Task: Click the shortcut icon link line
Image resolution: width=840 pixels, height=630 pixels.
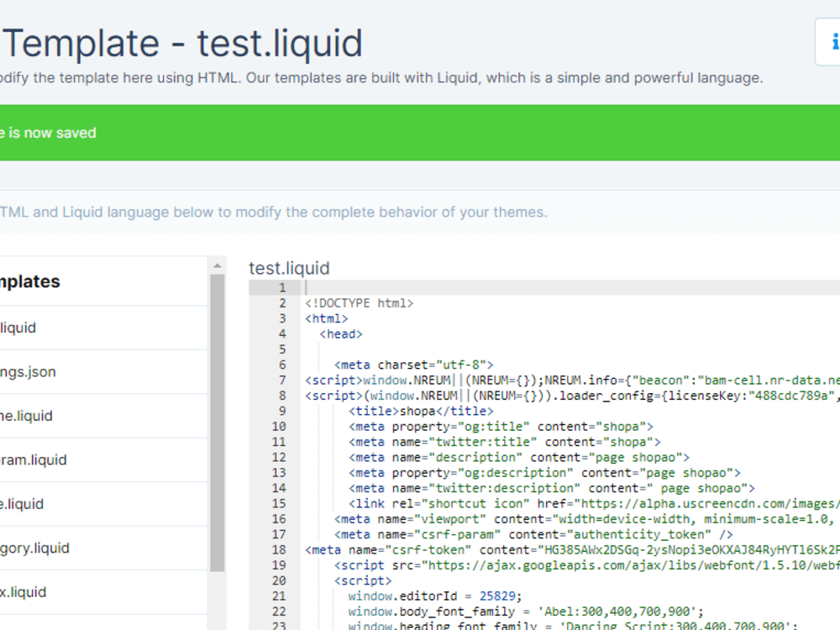Action: (x=594, y=503)
